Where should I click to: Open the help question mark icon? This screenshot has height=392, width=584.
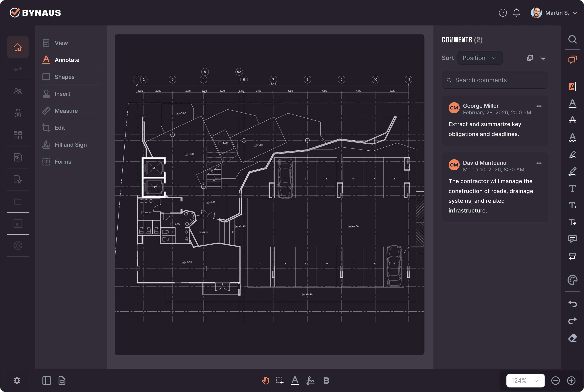click(x=503, y=13)
